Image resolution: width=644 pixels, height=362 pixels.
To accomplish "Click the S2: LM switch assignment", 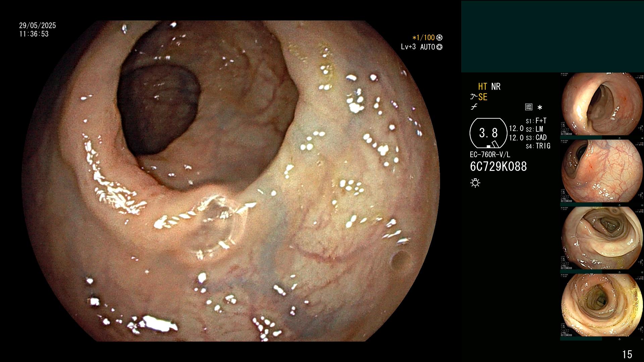I will 534,129.
